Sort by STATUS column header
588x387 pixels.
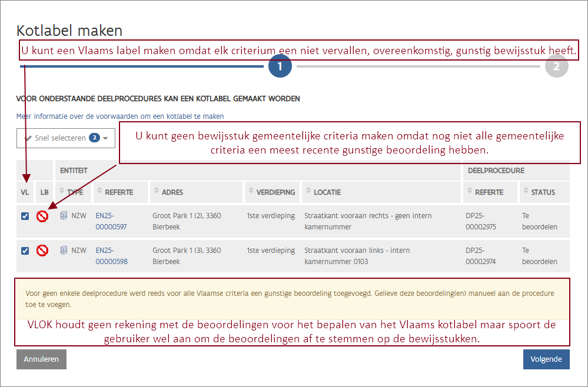pos(526,192)
